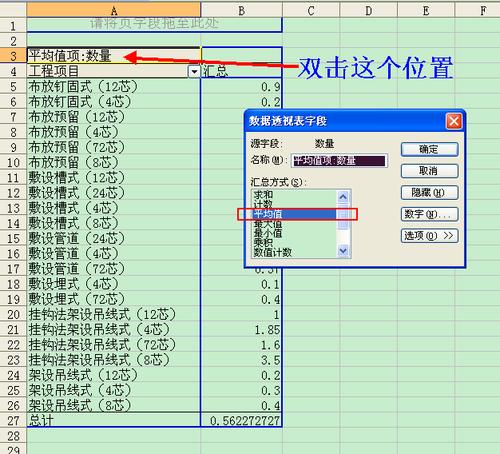The width and height of the screenshot is (500, 454).
Task: Click the 隐藏(H) button
Action: (x=429, y=193)
